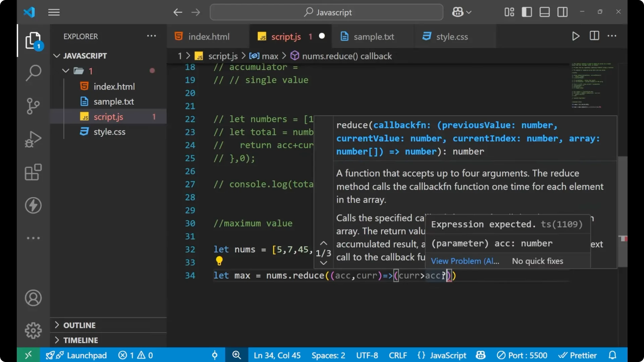Open the Run and Debug view
644x362 pixels.
33,139
